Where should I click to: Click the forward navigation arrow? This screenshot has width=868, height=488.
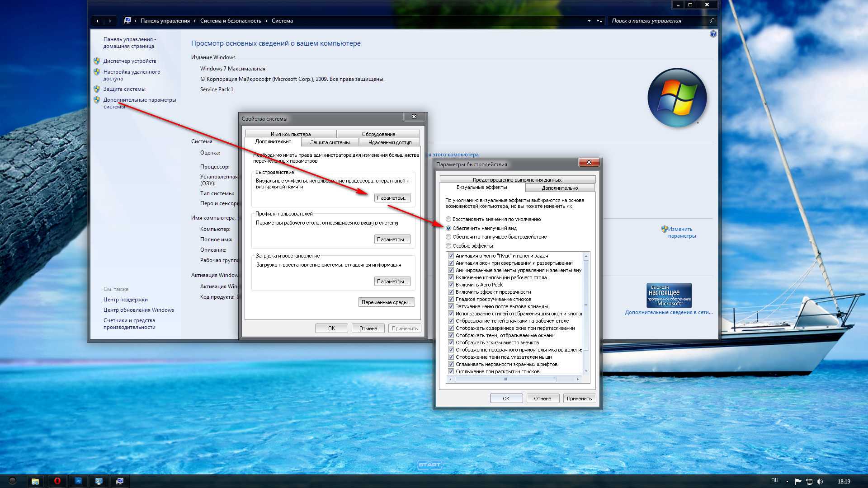[x=110, y=21]
